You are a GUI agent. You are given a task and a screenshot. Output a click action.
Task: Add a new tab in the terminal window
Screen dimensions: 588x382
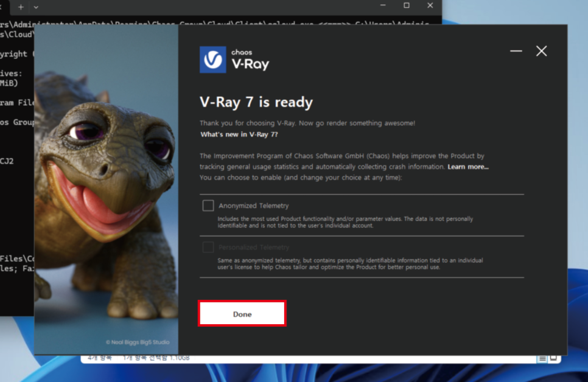[21, 7]
